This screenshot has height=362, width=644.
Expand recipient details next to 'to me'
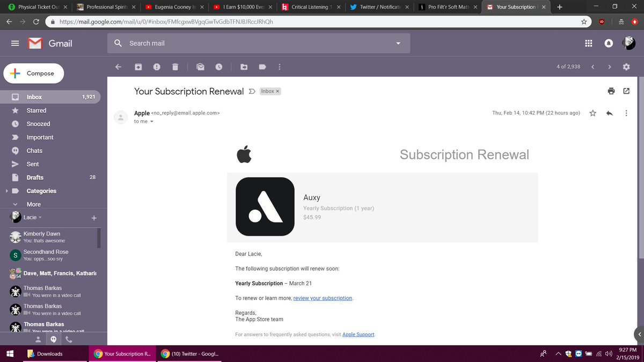point(152,122)
